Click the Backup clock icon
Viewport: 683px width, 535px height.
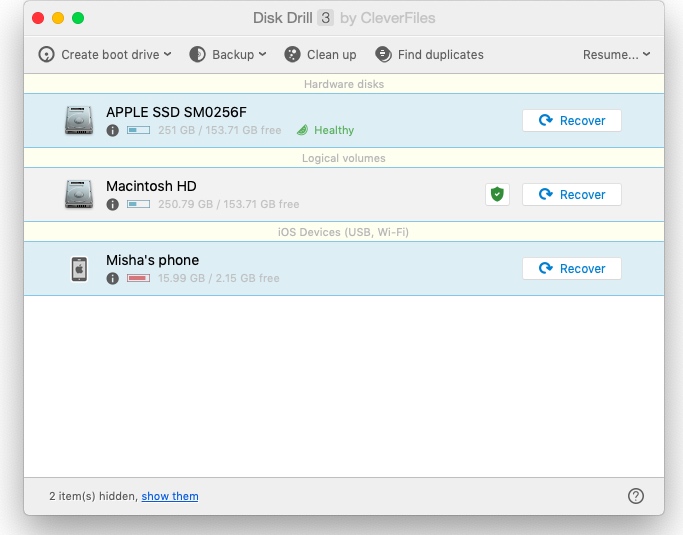pos(197,55)
